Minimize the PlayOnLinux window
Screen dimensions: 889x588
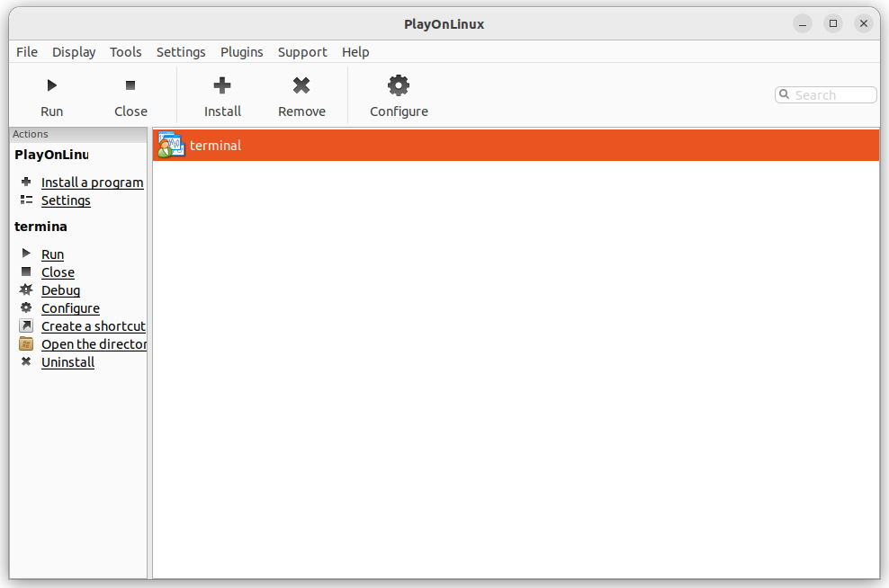pyautogui.click(x=803, y=23)
